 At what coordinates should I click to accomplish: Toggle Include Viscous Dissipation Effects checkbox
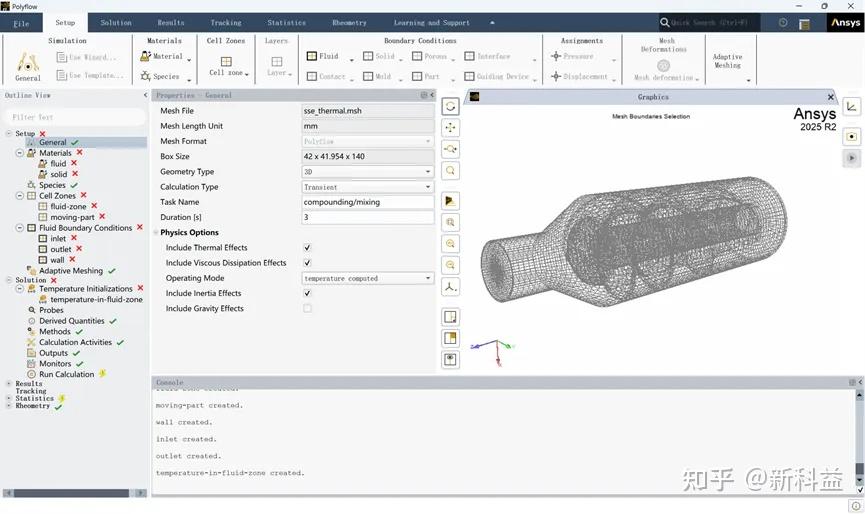point(307,263)
